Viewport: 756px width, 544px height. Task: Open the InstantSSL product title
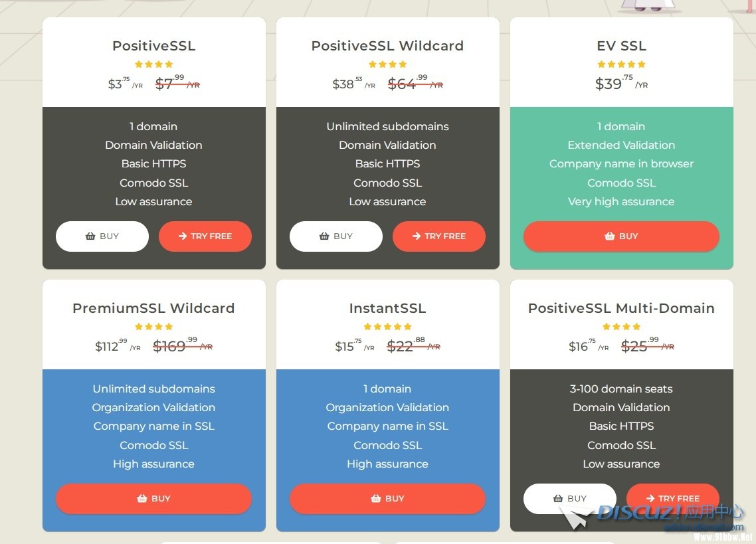click(387, 308)
